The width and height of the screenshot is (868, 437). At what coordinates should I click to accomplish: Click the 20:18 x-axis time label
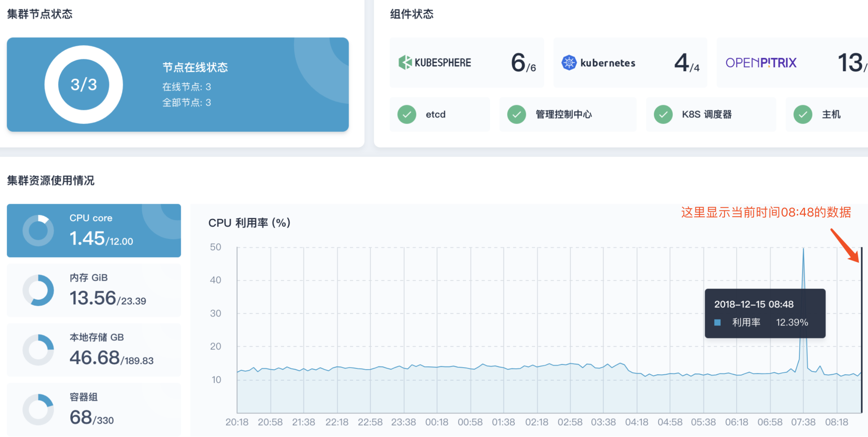237,422
